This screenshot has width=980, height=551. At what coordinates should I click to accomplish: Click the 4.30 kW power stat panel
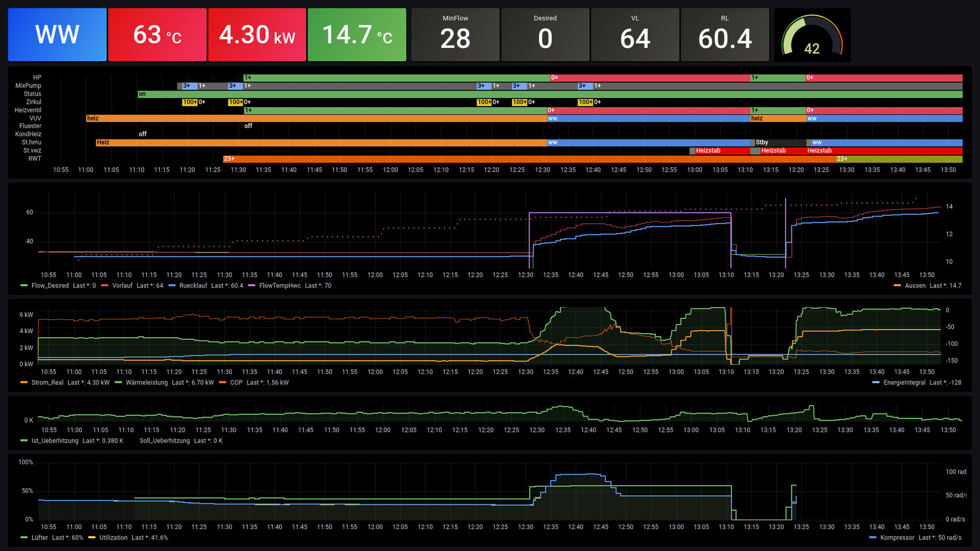257,35
